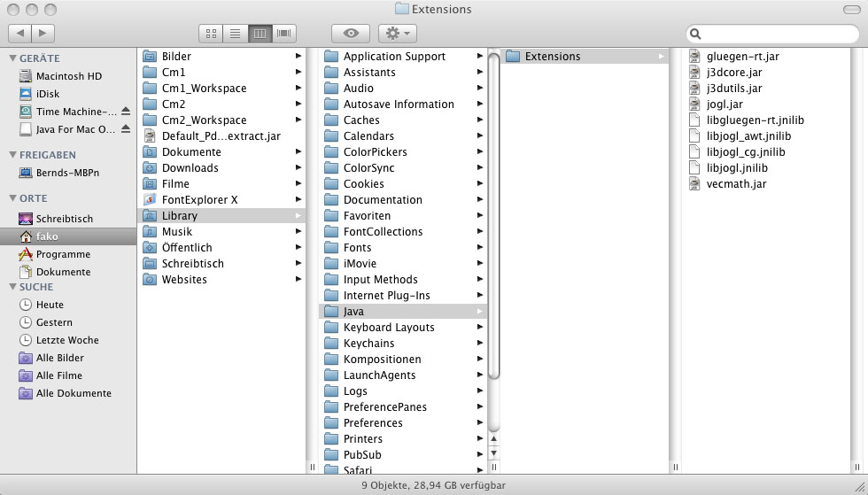Collapse the GERÄTE sidebar section
Screen dimensions: 868x495
pos(12,58)
